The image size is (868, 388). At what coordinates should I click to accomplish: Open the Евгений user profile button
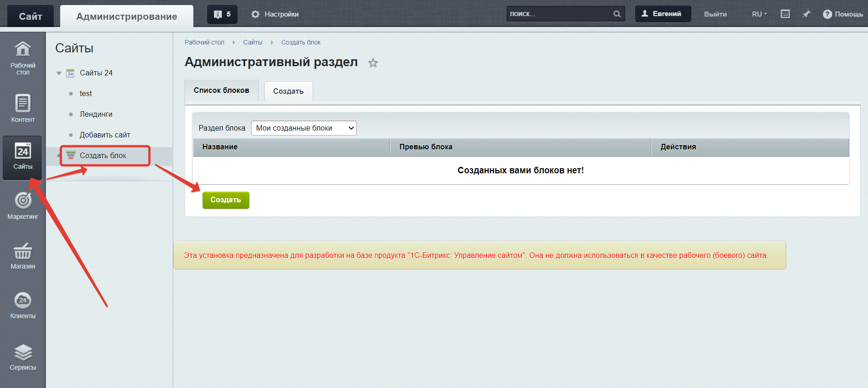pyautogui.click(x=663, y=14)
